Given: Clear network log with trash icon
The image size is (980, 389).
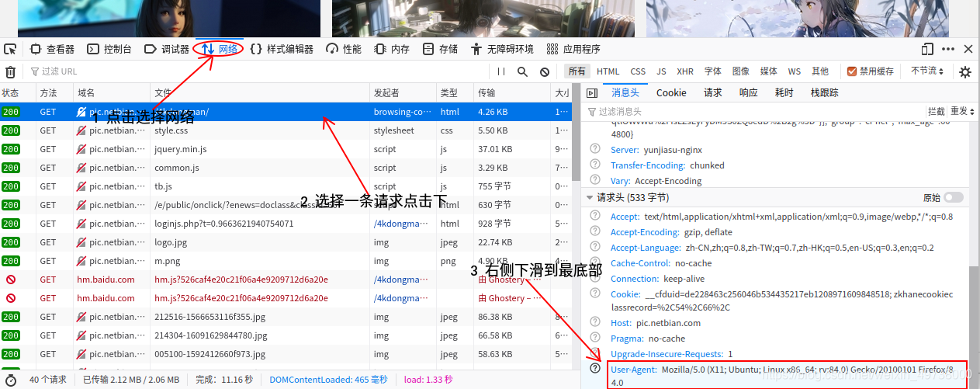Looking at the screenshot, I should (x=10, y=71).
